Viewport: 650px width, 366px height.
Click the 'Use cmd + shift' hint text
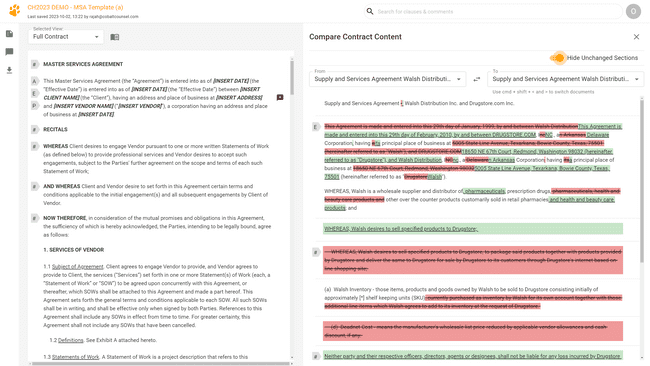(x=543, y=92)
